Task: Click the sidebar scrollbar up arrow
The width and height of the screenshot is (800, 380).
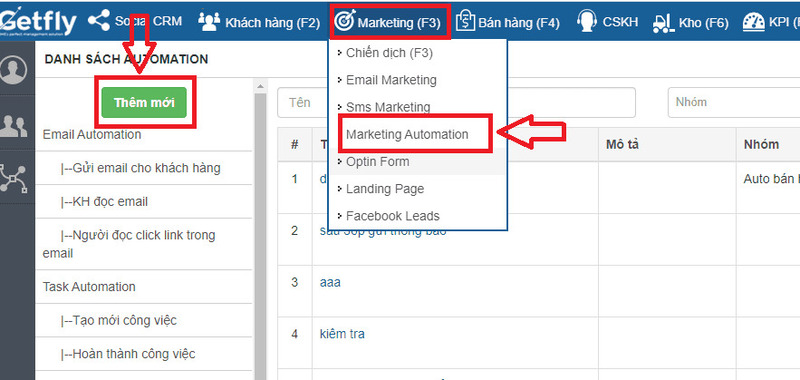Action: pos(260,86)
